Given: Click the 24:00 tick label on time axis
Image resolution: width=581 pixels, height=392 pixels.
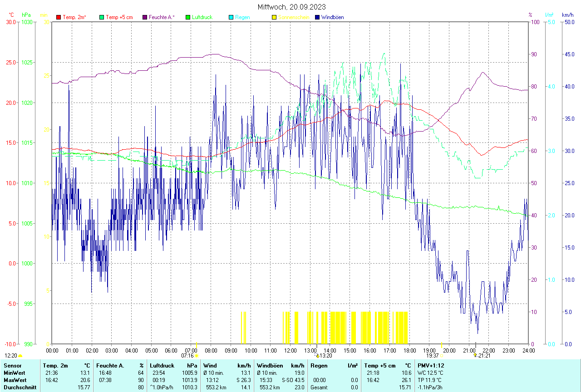Looking at the screenshot, I should [528, 350].
